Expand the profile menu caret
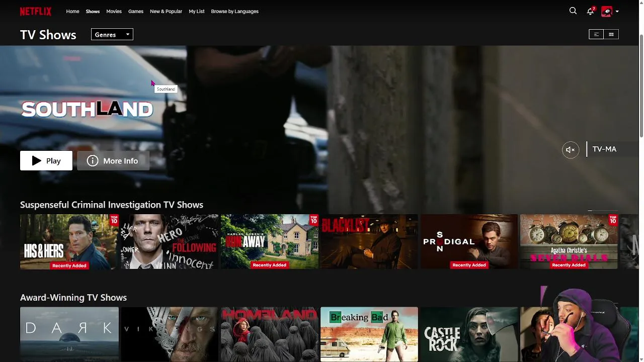Image resolution: width=644 pixels, height=362 pixels. coord(617,12)
